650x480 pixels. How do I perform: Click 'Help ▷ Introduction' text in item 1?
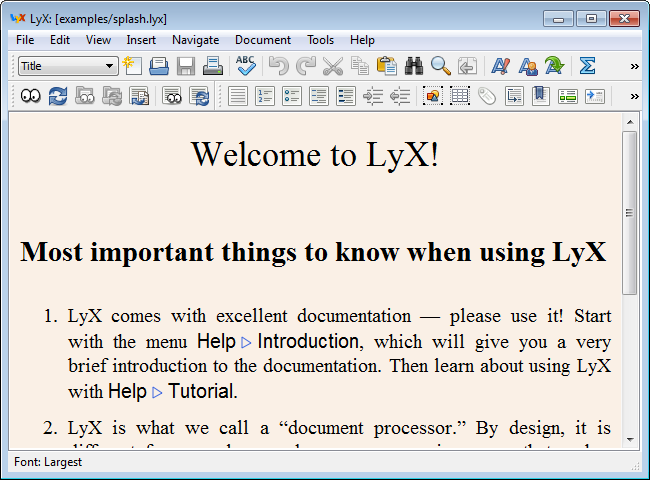click(x=278, y=342)
